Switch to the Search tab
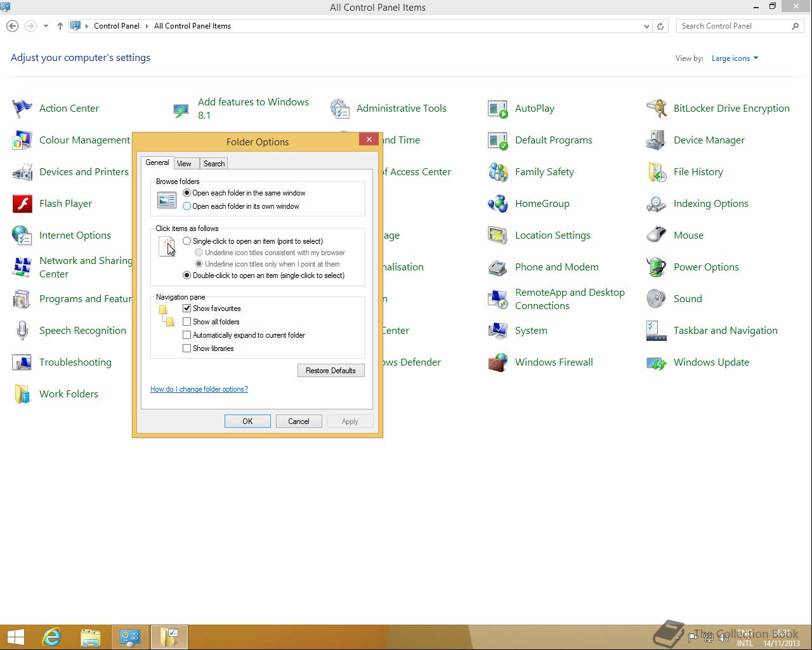This screenshot has height=650, width=812. (x=214, y=164)
